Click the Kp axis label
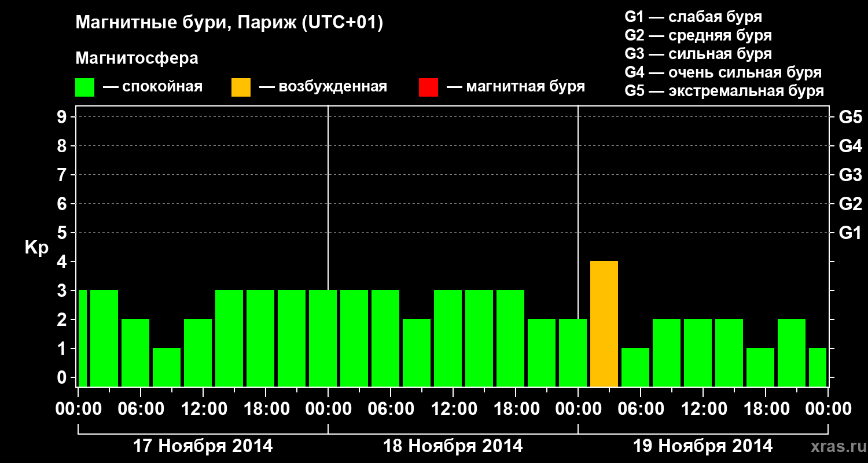 [x=36, y=248]
